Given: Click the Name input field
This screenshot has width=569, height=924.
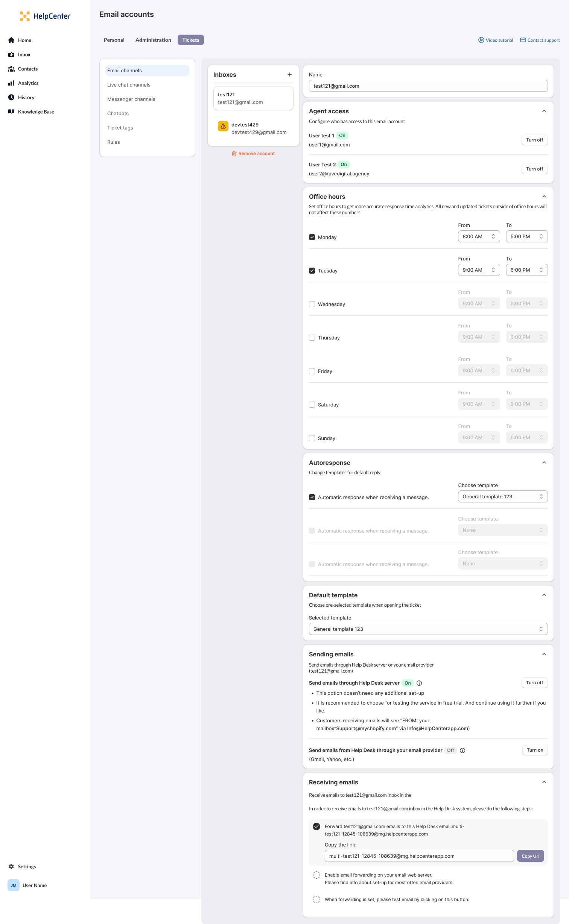Looking at the screenshot, I should pos(428,86).
